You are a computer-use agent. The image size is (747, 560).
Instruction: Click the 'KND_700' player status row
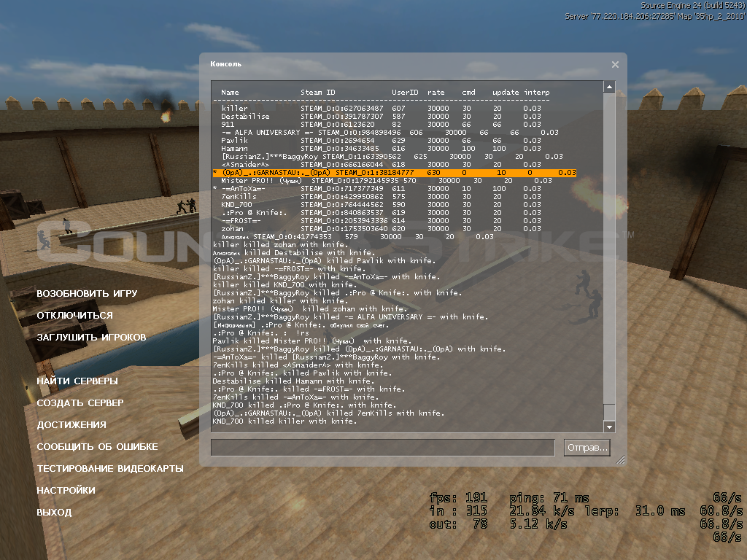[381, 205]
